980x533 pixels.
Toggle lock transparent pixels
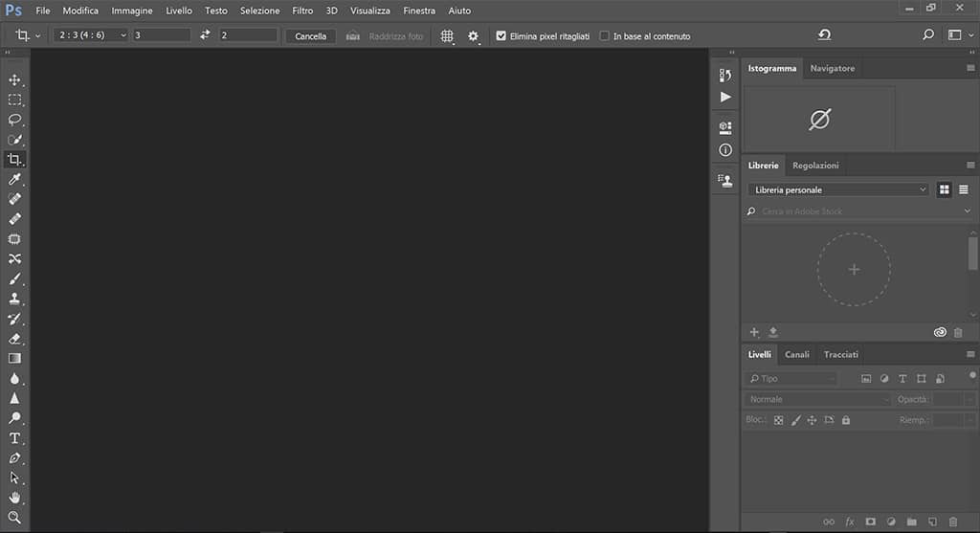point(778,420)
